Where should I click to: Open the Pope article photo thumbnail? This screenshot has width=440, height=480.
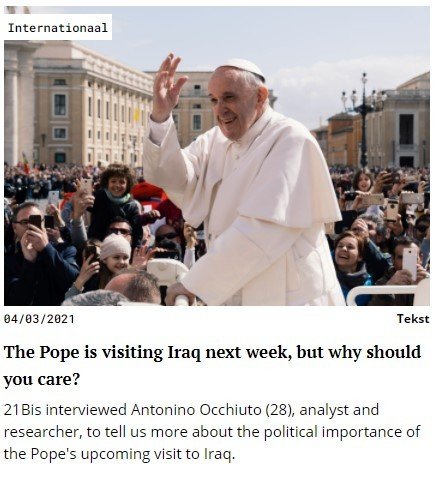pyautogui.click(x=217, y=156)
